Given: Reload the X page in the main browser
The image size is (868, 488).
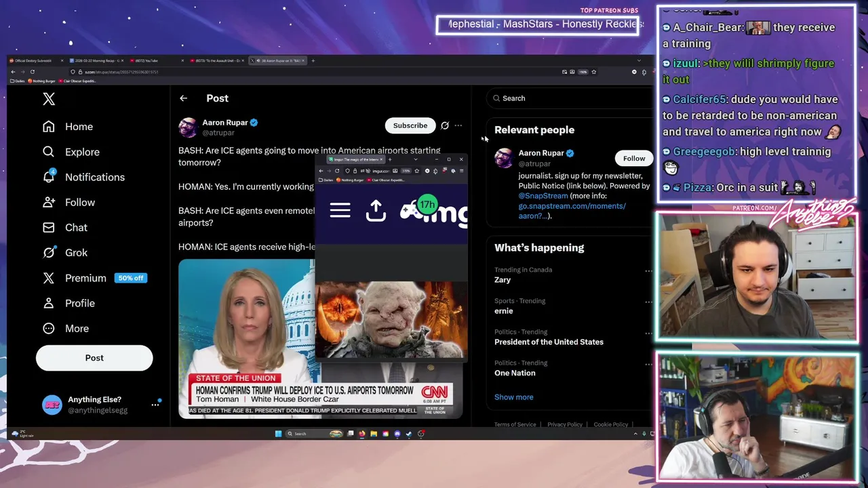Looking at the screenshot, I should 33,72.
